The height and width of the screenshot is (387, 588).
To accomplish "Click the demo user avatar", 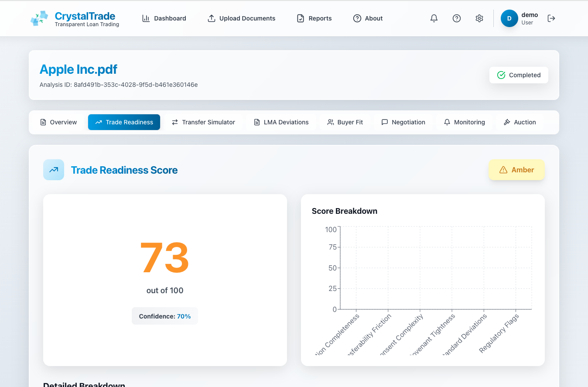I will 509,18.
